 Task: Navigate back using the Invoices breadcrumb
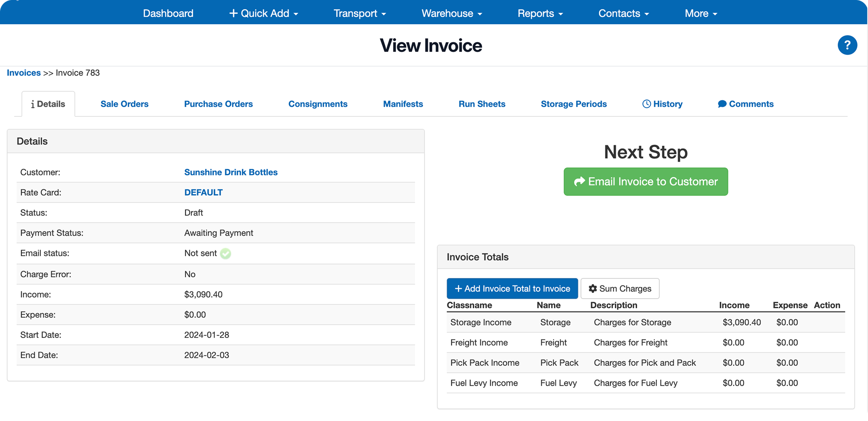pyautogui.click(x=24, y=72)
